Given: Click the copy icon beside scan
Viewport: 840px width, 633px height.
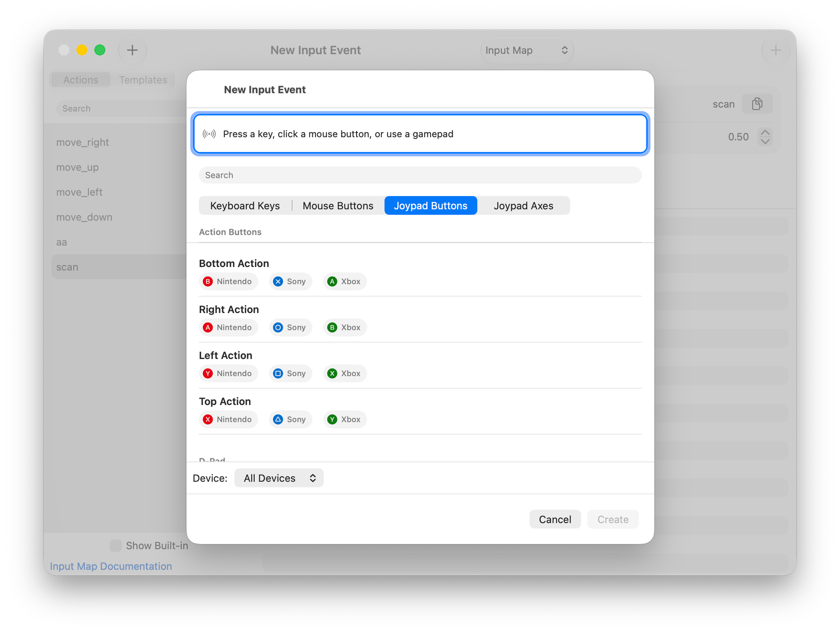Looking at the screenshot, I should click(757, 104).
